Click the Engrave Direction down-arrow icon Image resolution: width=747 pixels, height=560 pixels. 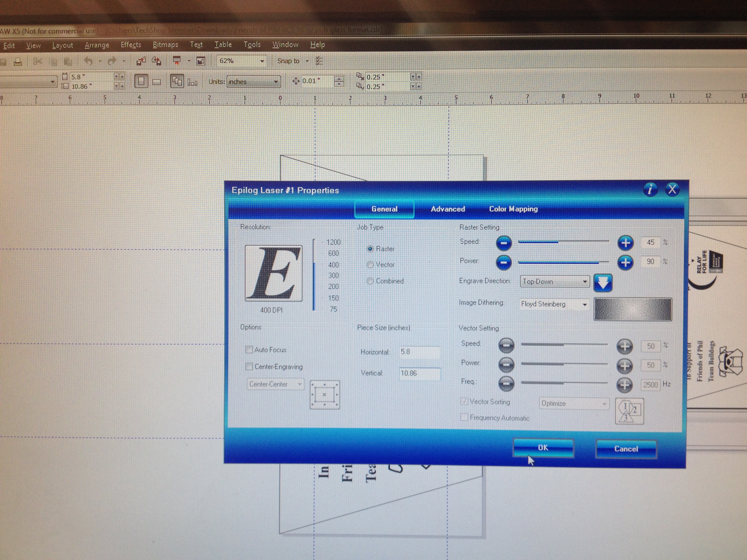603,283
